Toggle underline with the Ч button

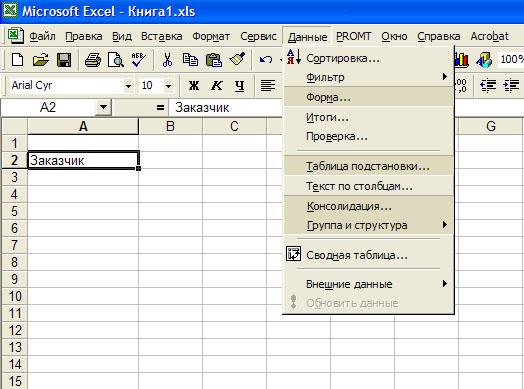tap(239, 86)
